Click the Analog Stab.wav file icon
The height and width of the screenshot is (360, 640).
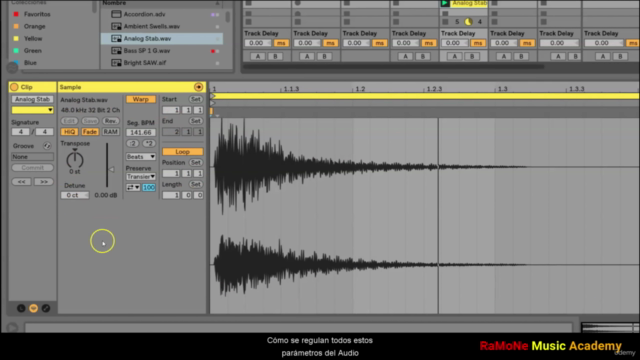(116, 38)
